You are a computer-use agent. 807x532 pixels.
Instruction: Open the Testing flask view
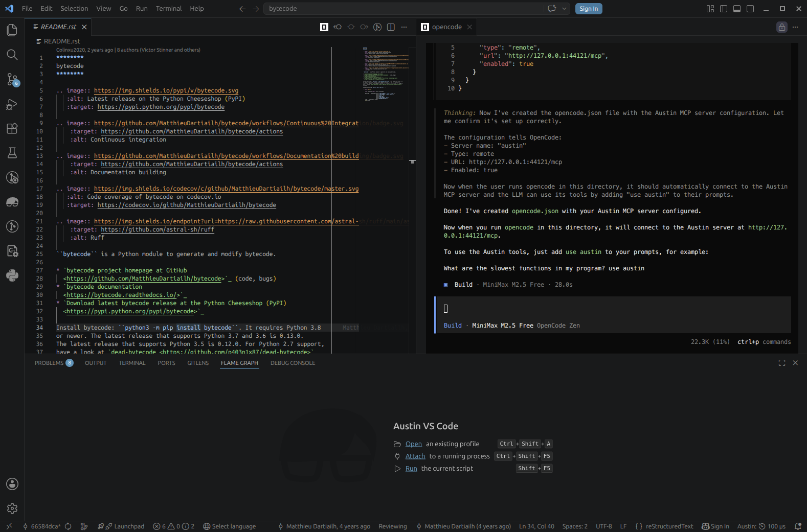[x=12, y=153]
